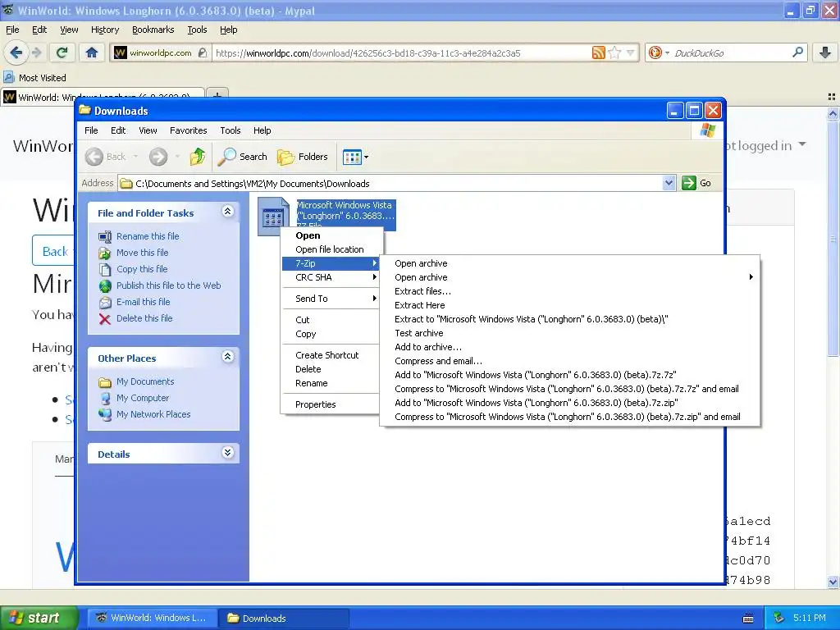Image resolution: width=840 pixels, height=630 pixels.
Task: Click E-mail this file task
Action: click(x=143, y=302)
